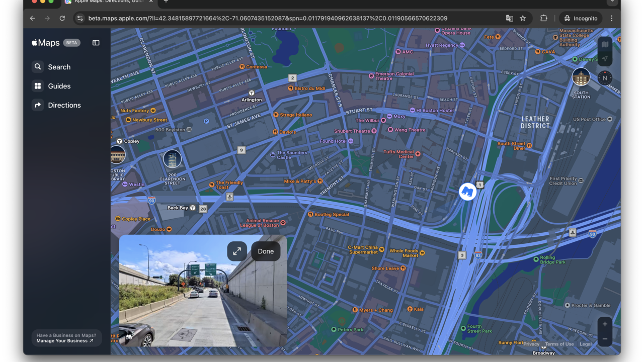This screenshot has width=644, height=362.
Task: Select the HI Boston Hostel pin
Action: [x=412, y=110]
